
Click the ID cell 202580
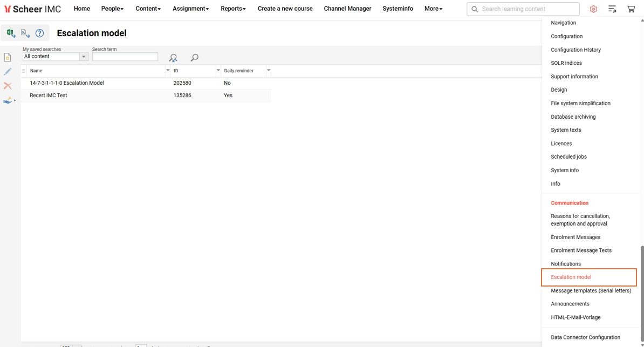point(182,83)
